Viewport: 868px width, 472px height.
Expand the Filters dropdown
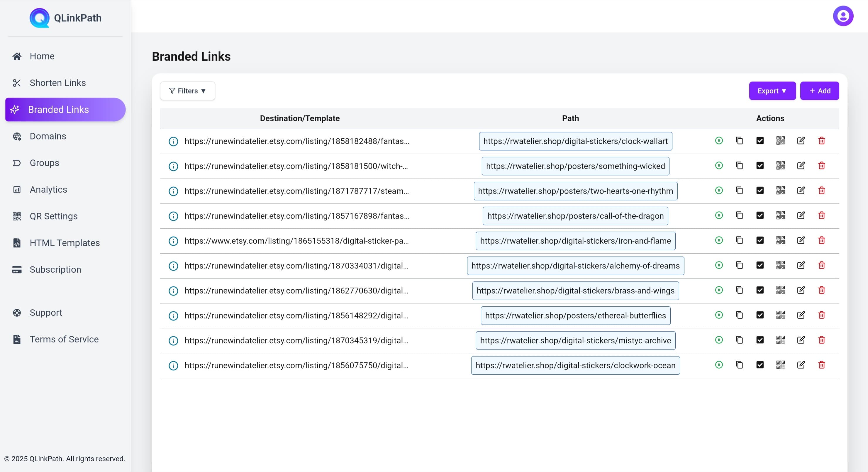click(x=187, y=91)
